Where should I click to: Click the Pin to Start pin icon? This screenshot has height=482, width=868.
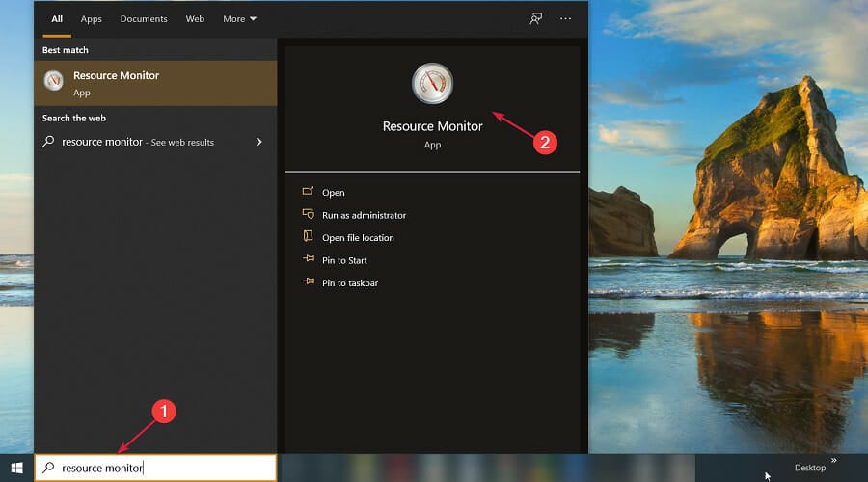point(309,258)
